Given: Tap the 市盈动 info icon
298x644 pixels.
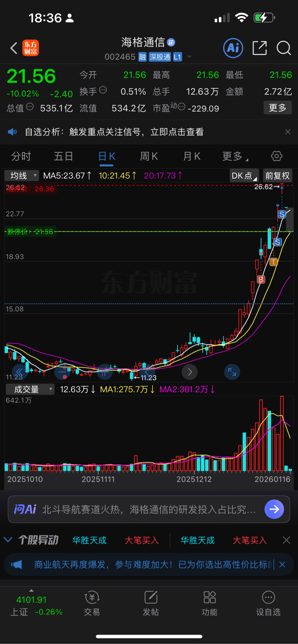Looking at the screenshot, I should pyautogui.click(x=181, y=107).
